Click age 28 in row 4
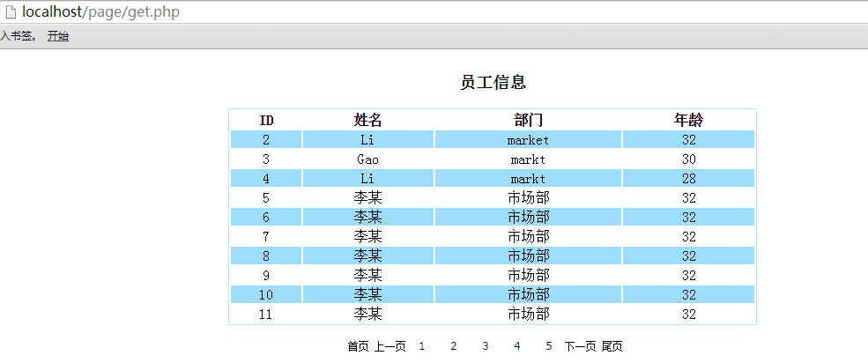The width and height of the screenshot is (868, 363). click(x=688, y=178)
